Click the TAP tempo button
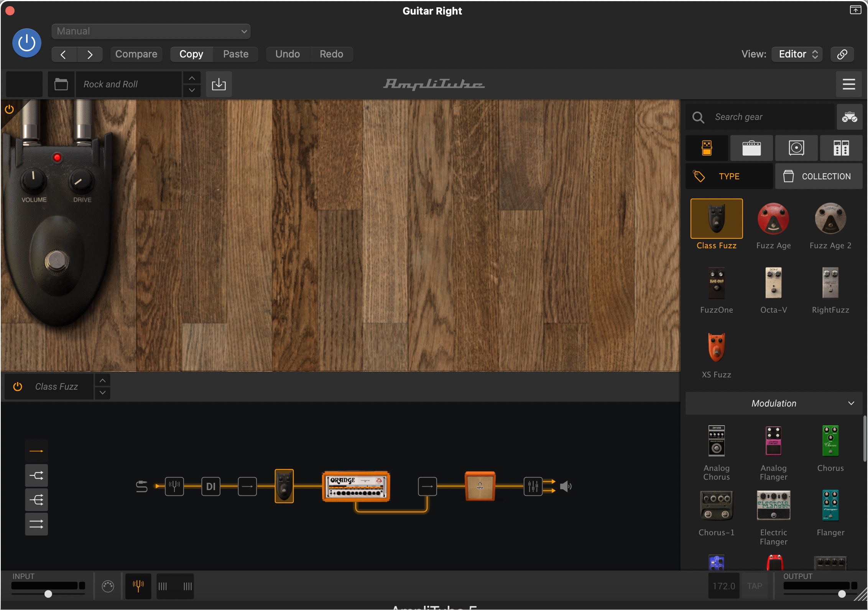The image size is (868, 610). pyautogui.click(x=755, y=586)
